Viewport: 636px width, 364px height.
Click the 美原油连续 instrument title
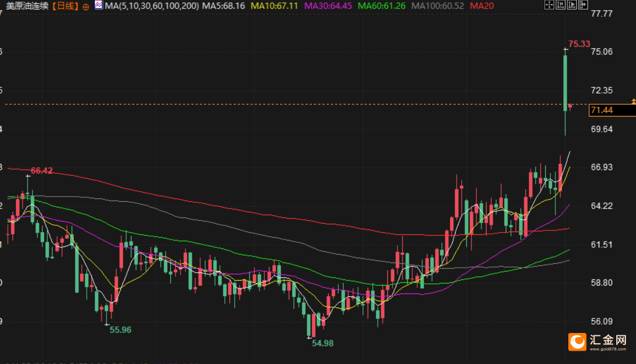point(27,6)
